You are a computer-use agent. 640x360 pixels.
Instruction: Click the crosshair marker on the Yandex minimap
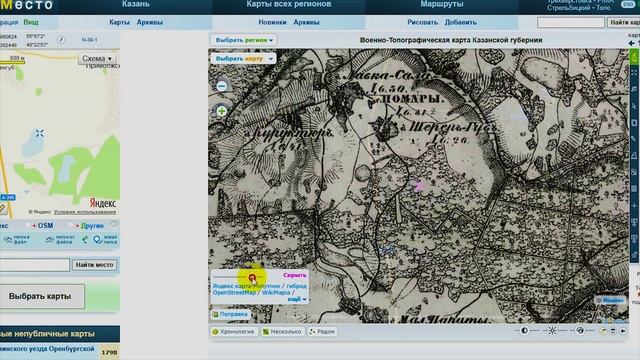40,133
